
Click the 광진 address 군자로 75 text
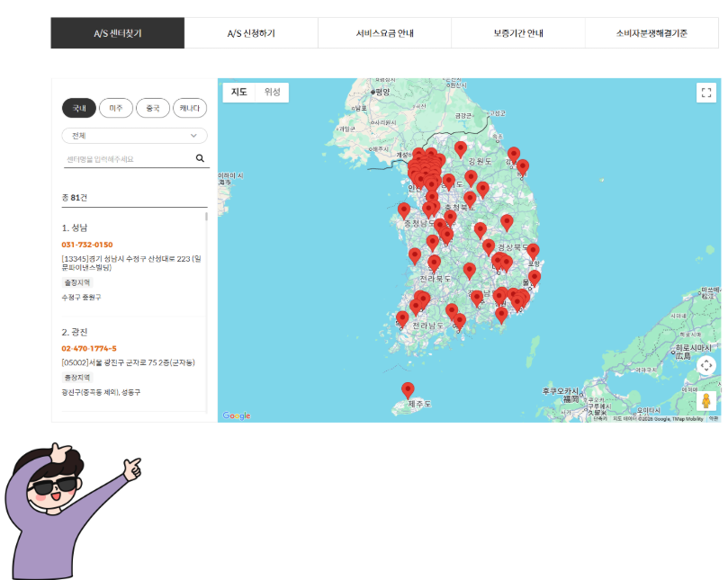(x=128, y=362)
